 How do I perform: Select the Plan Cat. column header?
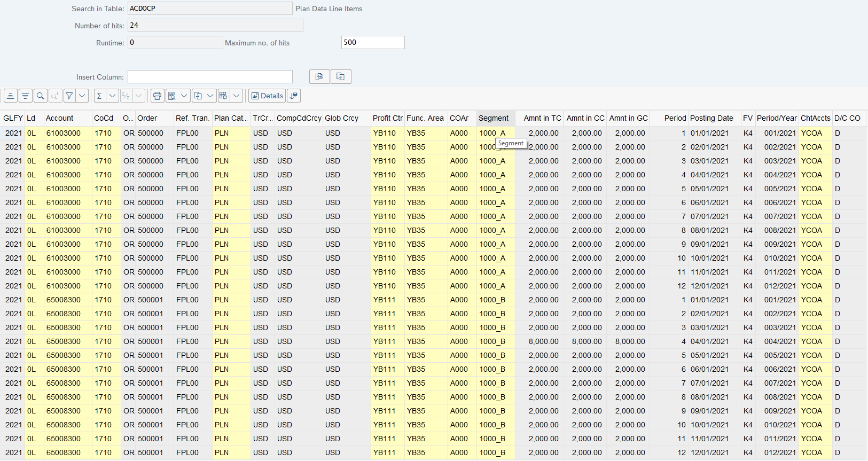pos(231,118)
